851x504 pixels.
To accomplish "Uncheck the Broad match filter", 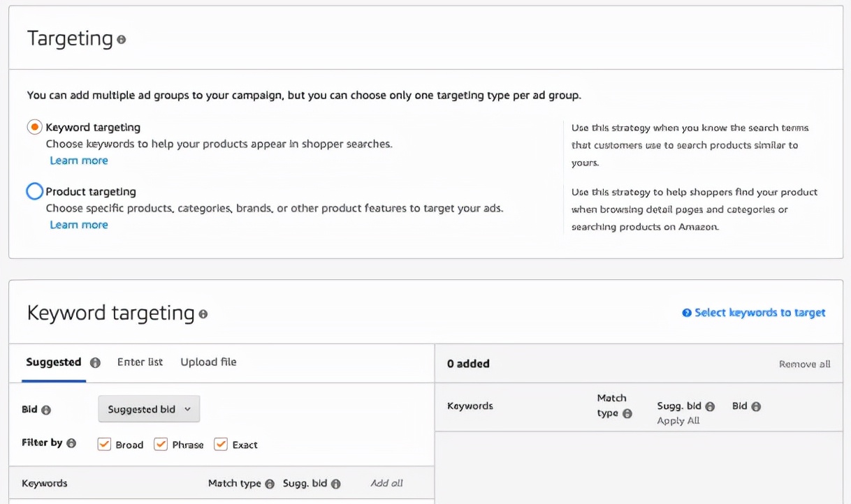I will point(105,444).
